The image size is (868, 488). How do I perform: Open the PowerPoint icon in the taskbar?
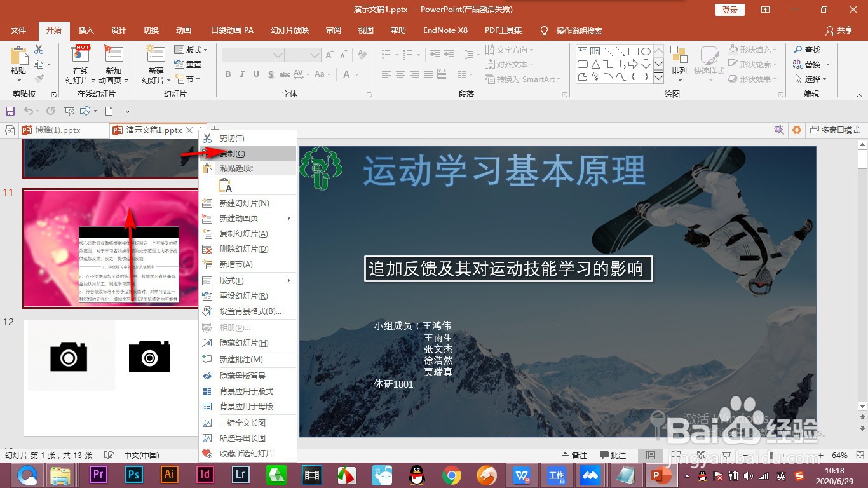point(661,475)
